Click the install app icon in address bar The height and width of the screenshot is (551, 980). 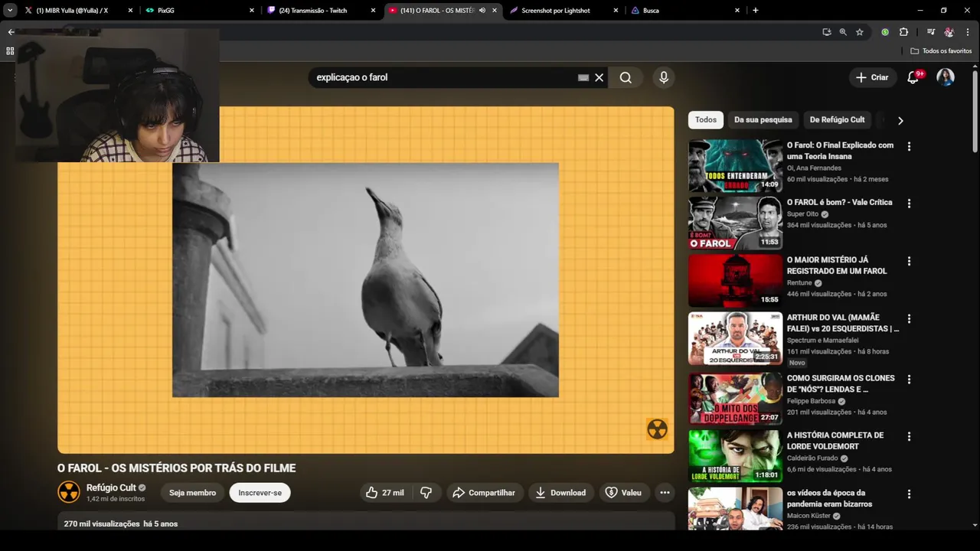826,32
